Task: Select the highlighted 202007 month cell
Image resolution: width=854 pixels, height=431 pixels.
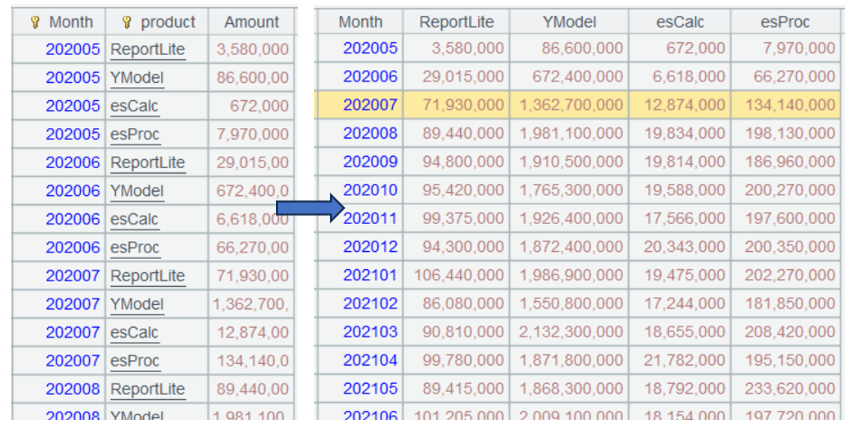Action: (x=369, y=105)
